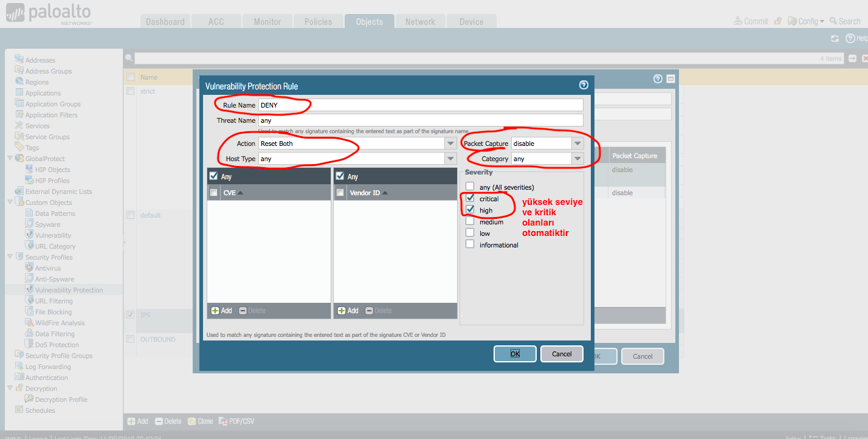
Task: Switch to the Policies tab
Action: tap(318, 22)
